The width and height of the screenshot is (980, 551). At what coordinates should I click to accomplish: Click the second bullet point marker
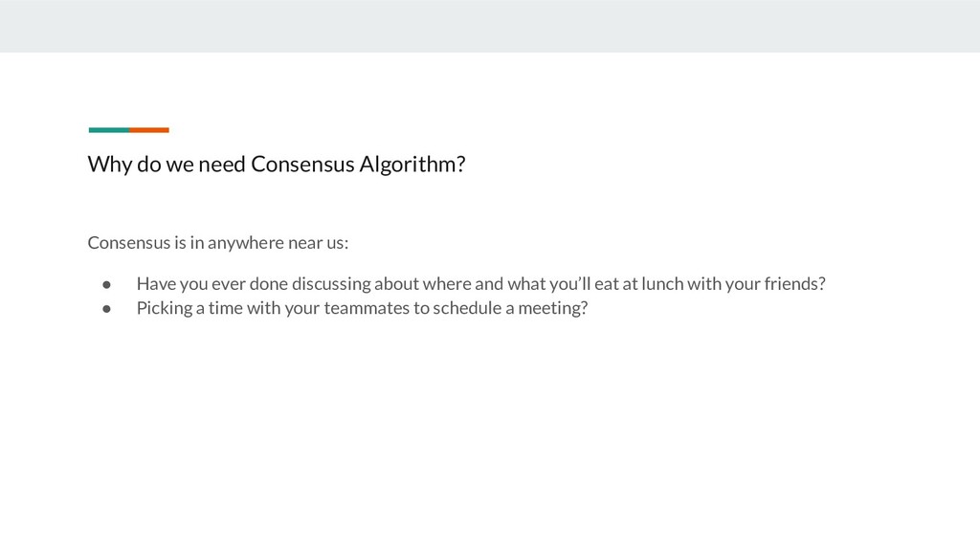pyautogui.click(x=107, y=309)
